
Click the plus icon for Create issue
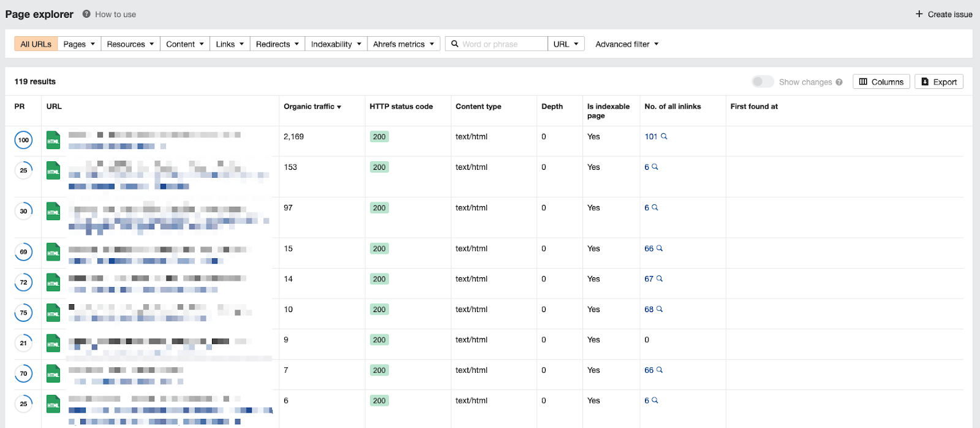pos(919,14)
